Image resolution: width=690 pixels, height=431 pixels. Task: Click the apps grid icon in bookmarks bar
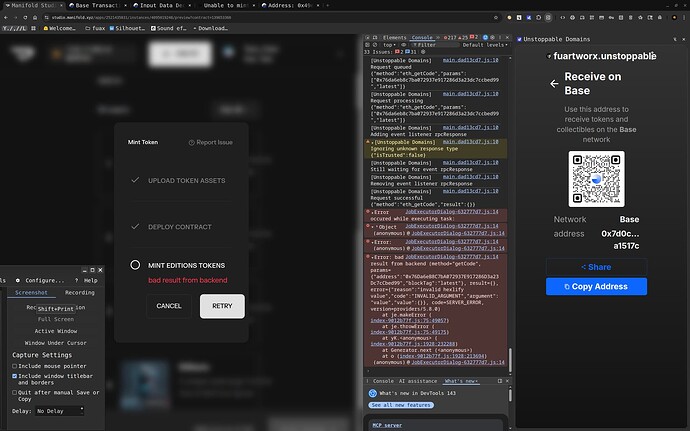33,28
